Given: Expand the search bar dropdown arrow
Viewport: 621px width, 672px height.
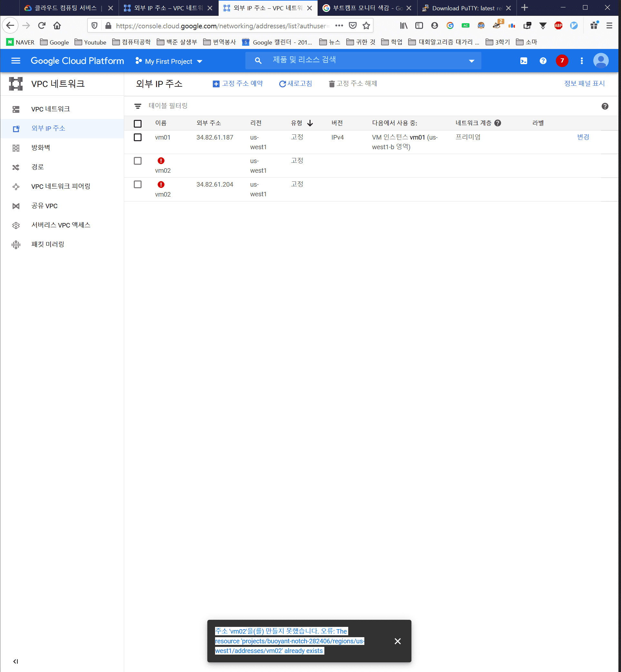Looking at the screenshot, I should click(471, 61).
